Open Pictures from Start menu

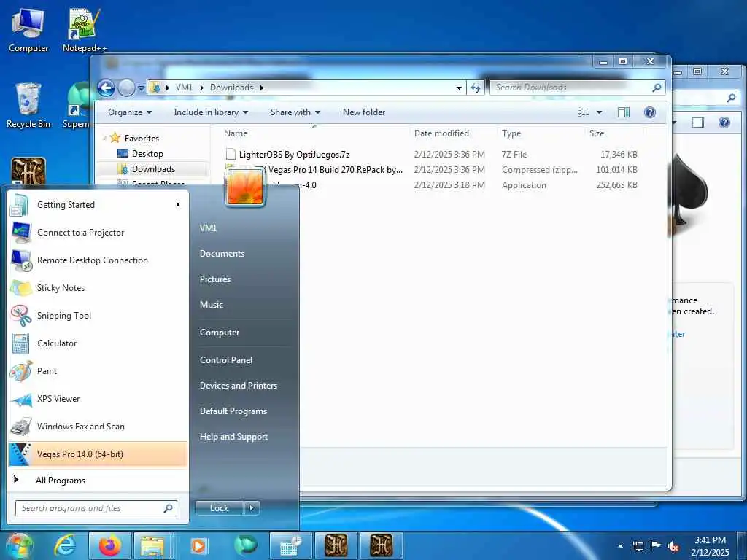tap(215, 279)
